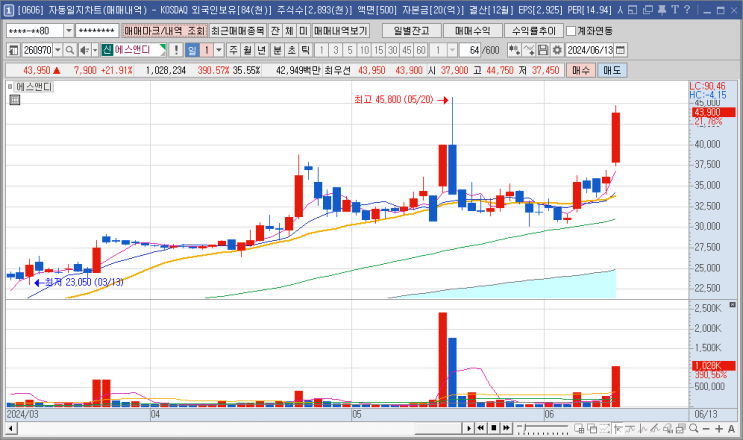Image resolution: width=743 pixels, height=440 pixels.
Task: Click the volume panel small square icon
Action: coord(732,305)
